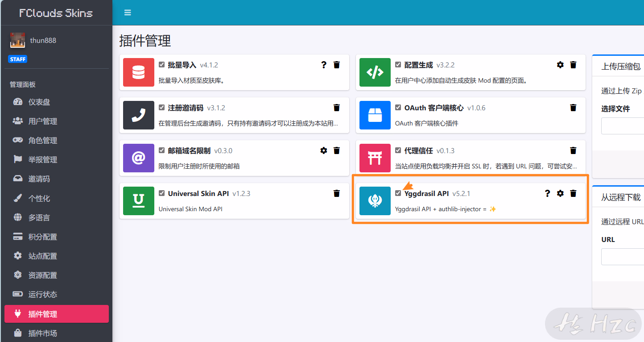Uncheck the OAuth 客户端核心 checkbox
Screen dimensions: 644x342
398,108
